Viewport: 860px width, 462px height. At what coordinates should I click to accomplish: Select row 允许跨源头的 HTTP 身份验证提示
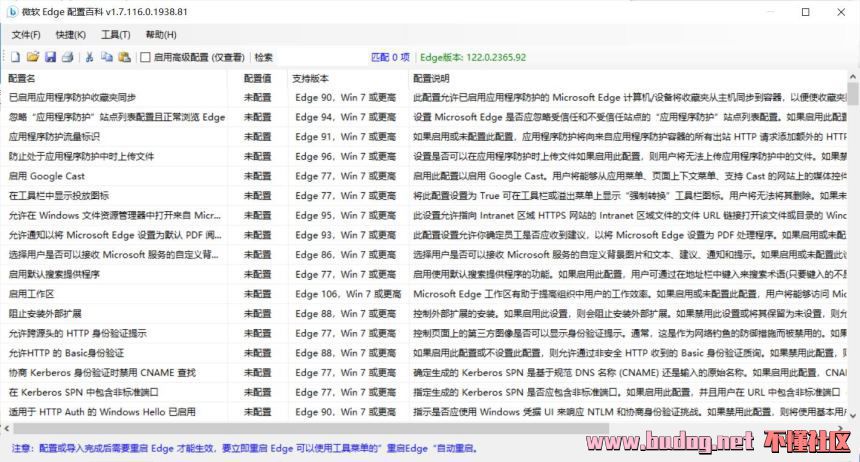coord(425,333)
